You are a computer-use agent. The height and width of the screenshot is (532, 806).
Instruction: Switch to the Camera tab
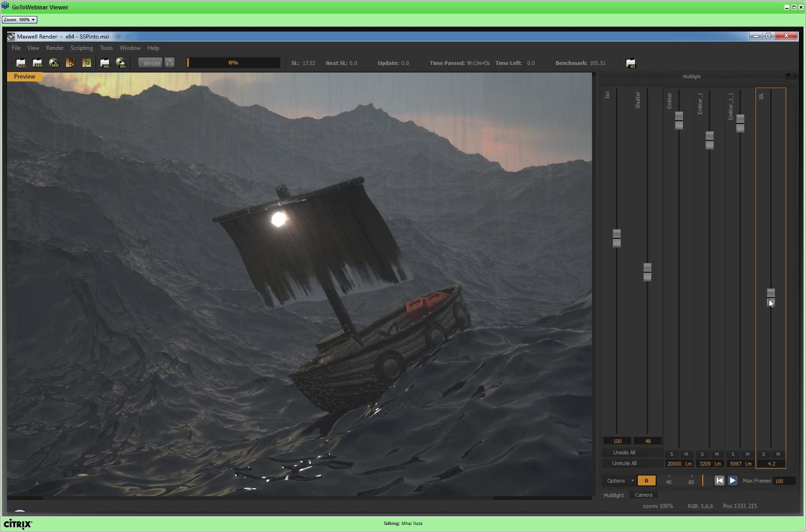coord(644,495)
